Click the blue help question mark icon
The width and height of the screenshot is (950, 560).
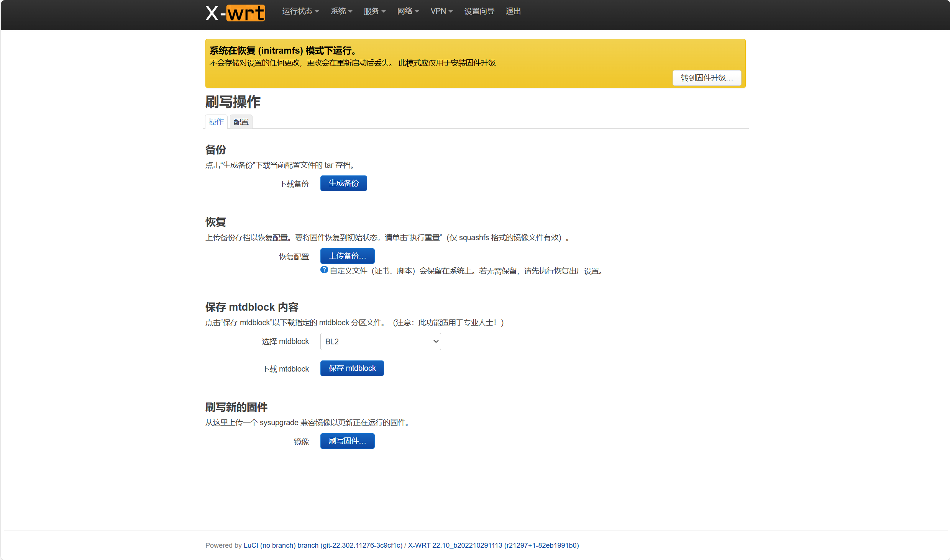[324, 270]
